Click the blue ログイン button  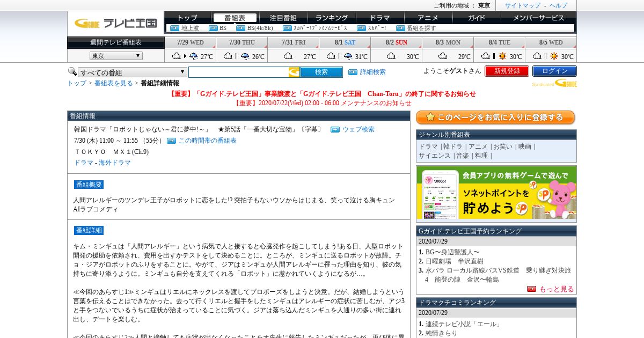coord(554,71)
